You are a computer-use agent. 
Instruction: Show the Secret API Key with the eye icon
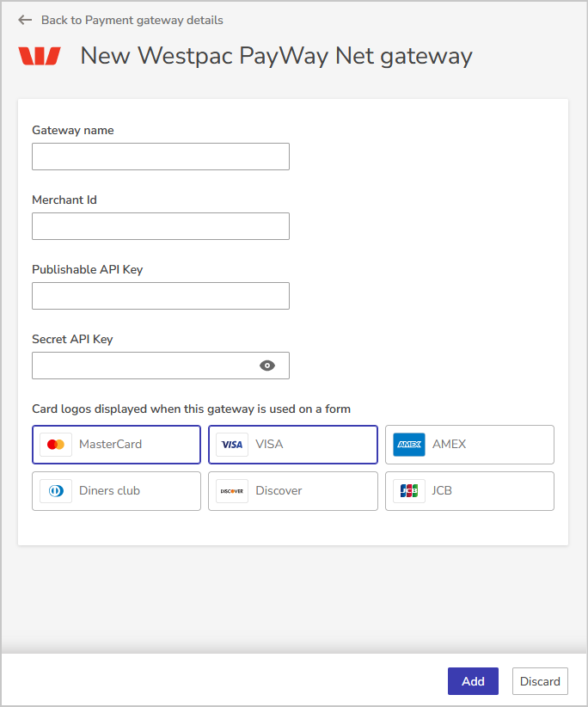coord(267,366)
